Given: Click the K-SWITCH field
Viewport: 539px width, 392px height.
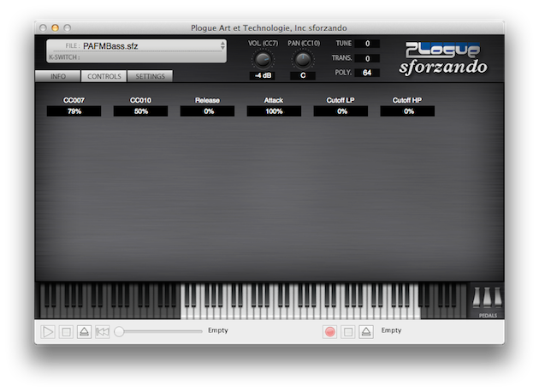Looking at the screenshot, I should [137, 57].
